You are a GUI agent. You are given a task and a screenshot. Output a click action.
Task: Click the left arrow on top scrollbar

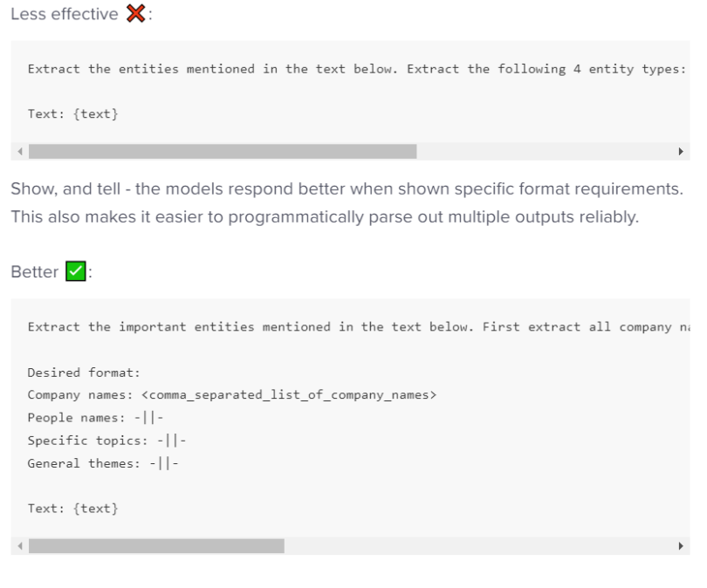19,150
